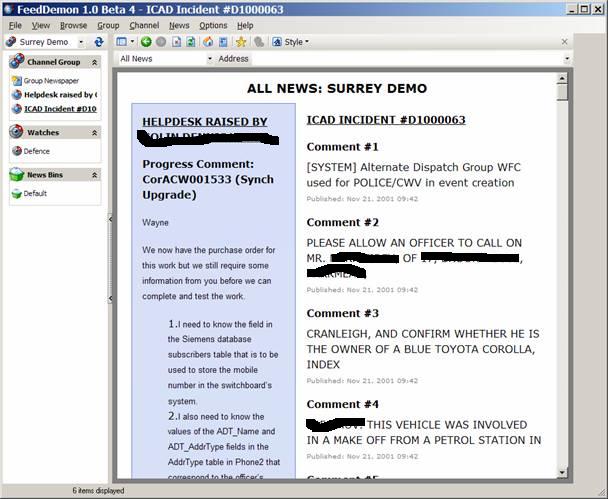
Task: Click the 'ALL NEWS: SURREY DEMO' title
Action: (337, 88)
